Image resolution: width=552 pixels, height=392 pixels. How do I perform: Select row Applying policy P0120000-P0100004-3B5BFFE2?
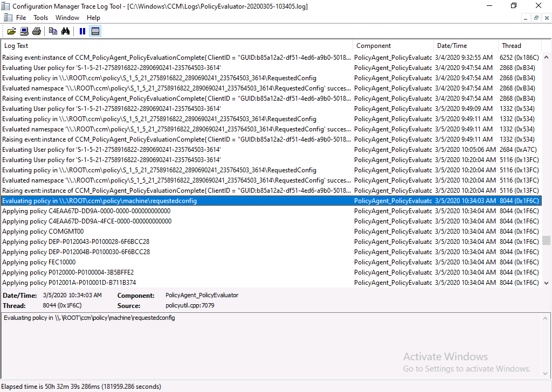[x=271, y=272]
